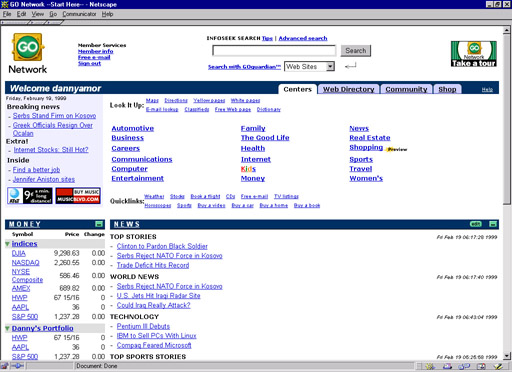Open Clinton to Pardon Black Soldier story
512x372 pixels.
click(x=162, y=246)
